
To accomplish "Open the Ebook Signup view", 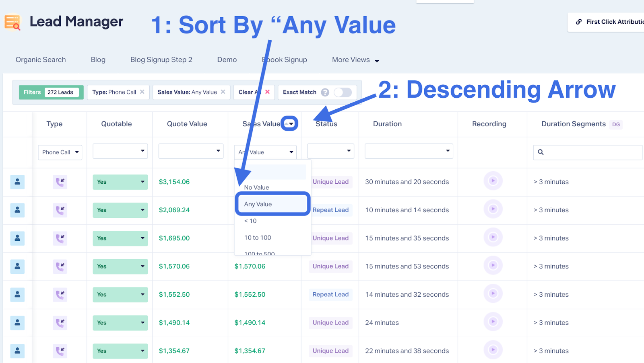I will coord(285,60).
